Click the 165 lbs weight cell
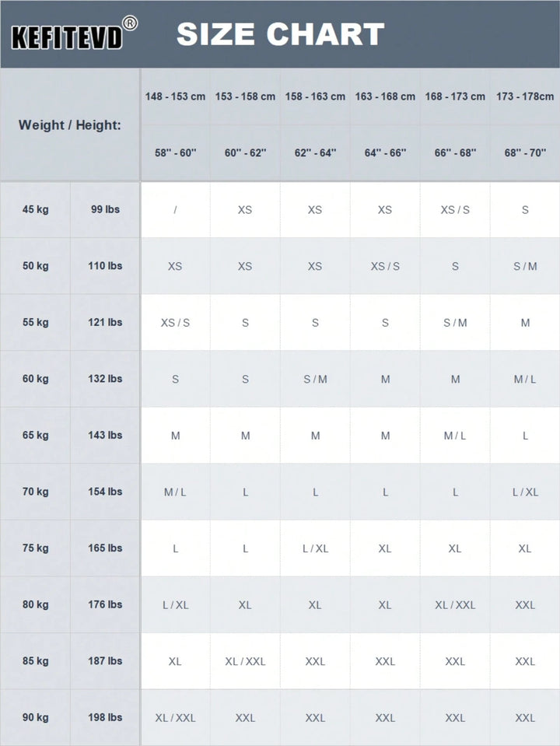Image resolution: width=560 pixels, height=746 pixels. click(105, 548)
